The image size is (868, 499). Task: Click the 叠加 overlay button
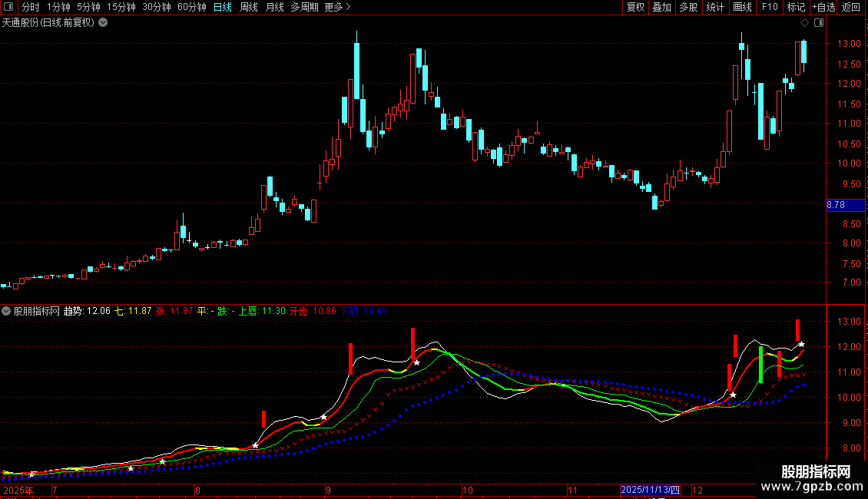point(661,7)
